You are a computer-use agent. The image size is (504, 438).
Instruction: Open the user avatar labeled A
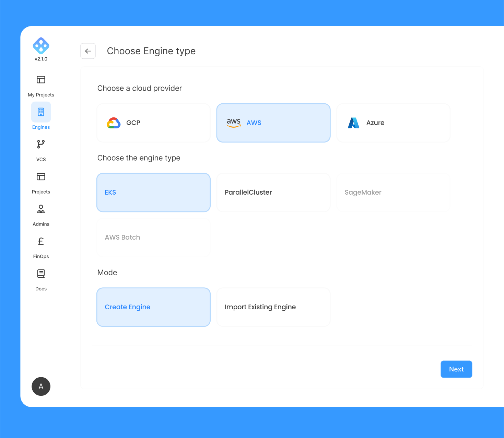[x=41, y=387]
